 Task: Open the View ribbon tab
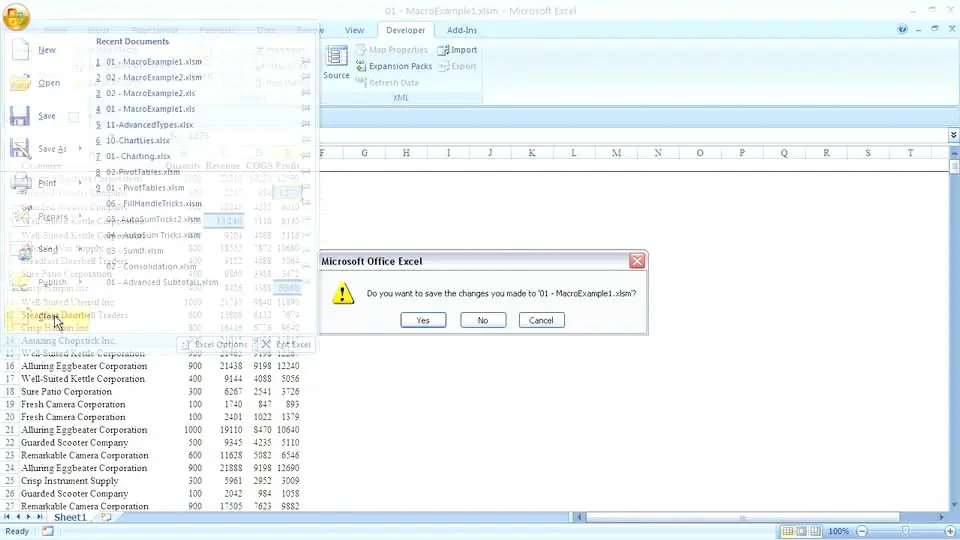tap(354, 30)
